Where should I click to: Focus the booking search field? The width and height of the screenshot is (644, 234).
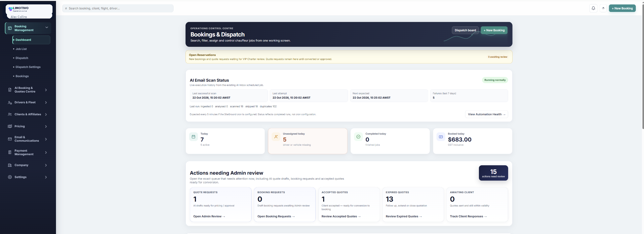tap(118, 8)
